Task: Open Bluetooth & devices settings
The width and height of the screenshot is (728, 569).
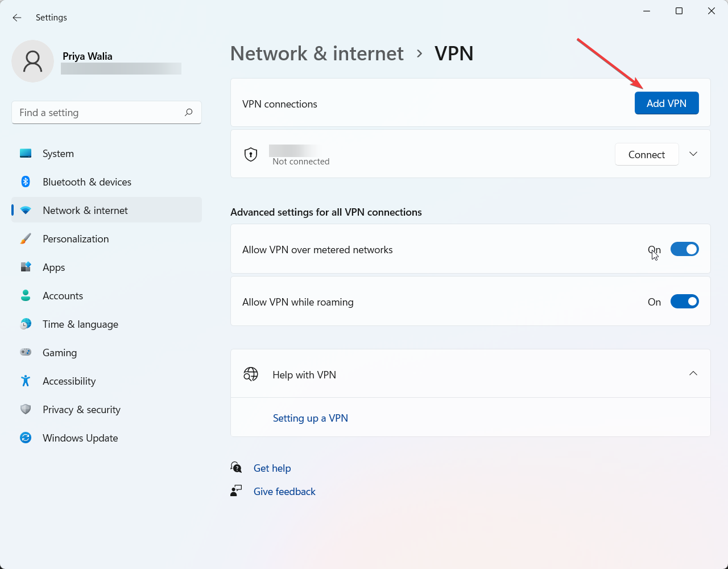Action: pyautogui.click(x=106, y=182)
